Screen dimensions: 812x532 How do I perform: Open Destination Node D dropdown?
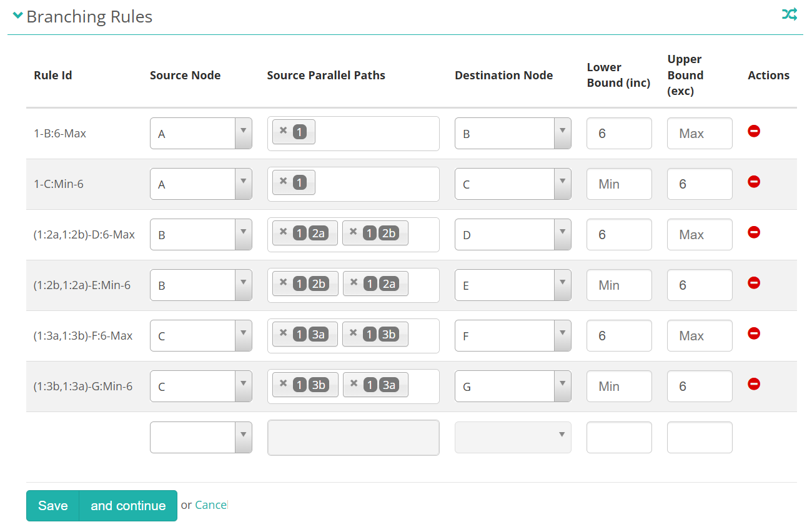click(x=513, y=235)
